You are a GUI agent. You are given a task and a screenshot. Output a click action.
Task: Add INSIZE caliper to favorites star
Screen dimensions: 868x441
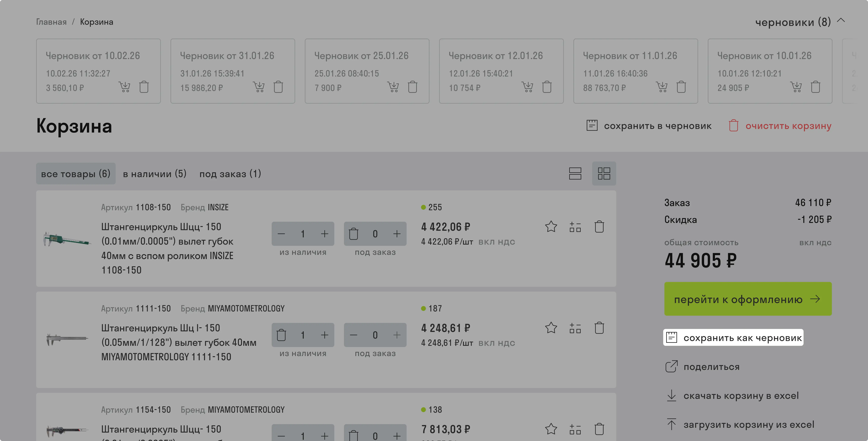coord(551,226)
